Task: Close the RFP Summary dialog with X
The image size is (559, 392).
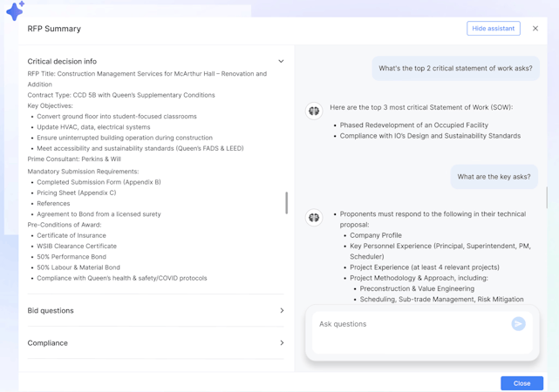Action: (535, 29)
